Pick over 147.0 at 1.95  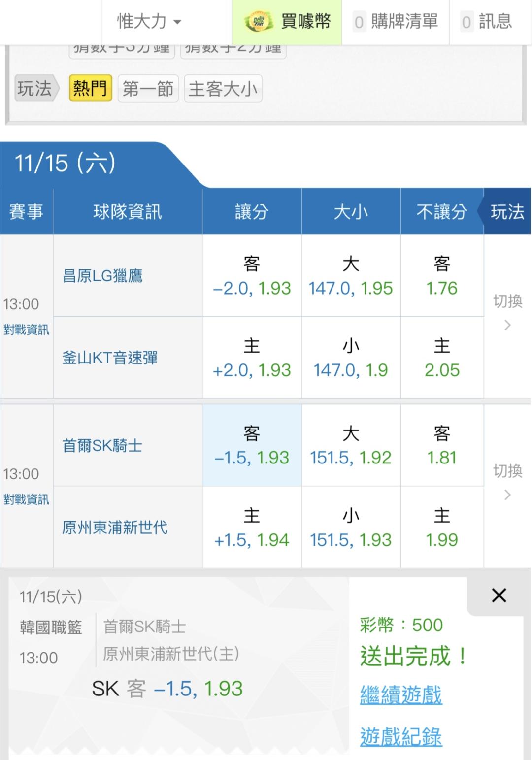[x=351, y=276]
